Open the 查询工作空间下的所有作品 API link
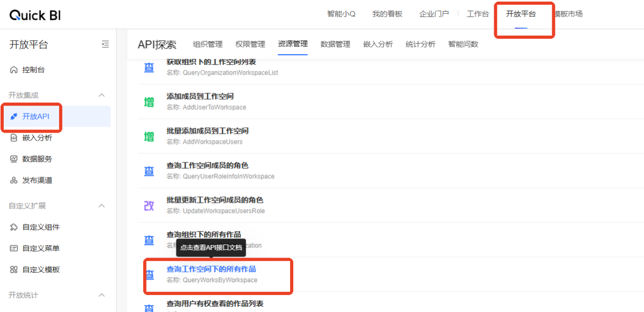The width and height of the screenshot is (644, 312). [211, 269]
